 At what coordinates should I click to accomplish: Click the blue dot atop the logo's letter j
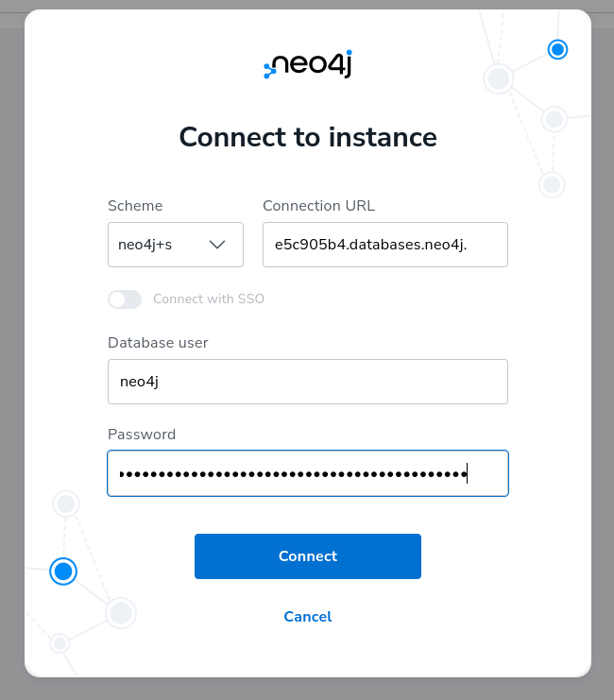(349, 52)
